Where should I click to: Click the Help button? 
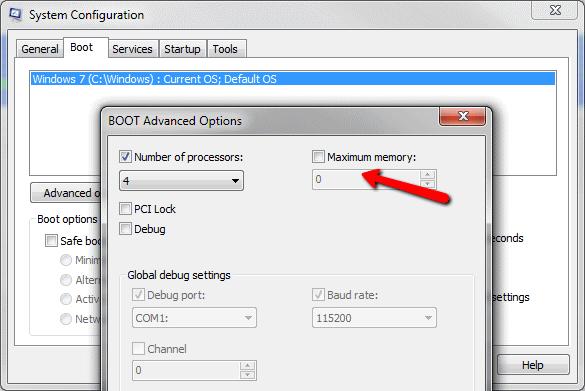(x=533, y=365)
